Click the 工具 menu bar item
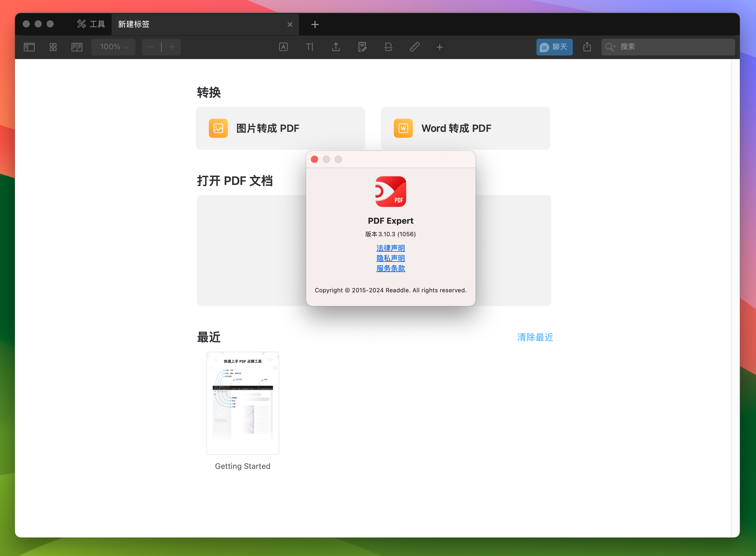 (x=91, y=24)
